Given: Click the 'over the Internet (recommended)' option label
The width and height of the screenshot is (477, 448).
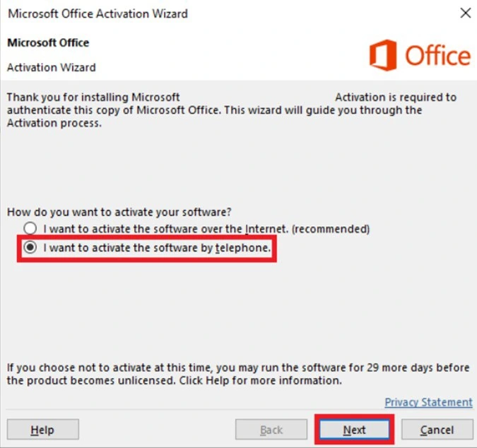Looking at the screenshot, I should (x=206, y=229).
